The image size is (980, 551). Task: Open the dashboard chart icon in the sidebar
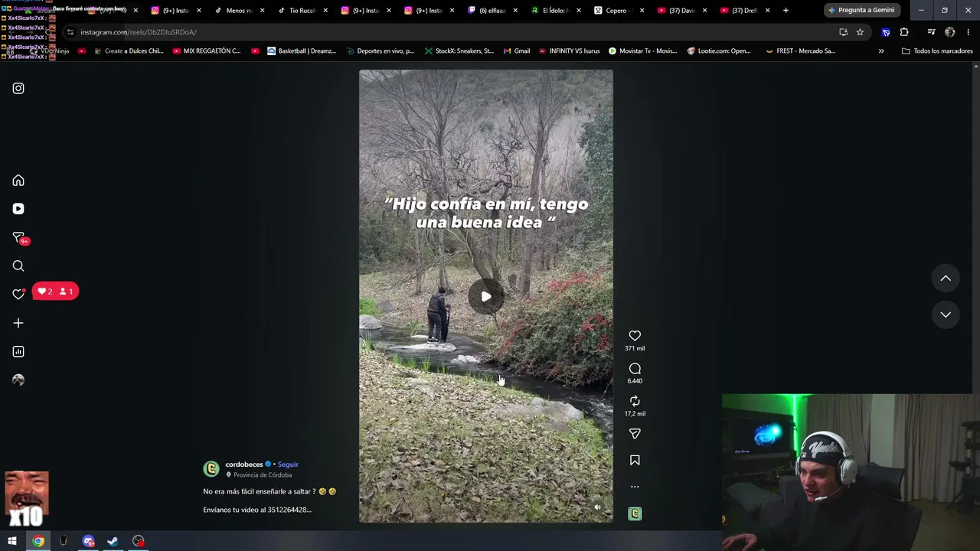pos(18,352)
